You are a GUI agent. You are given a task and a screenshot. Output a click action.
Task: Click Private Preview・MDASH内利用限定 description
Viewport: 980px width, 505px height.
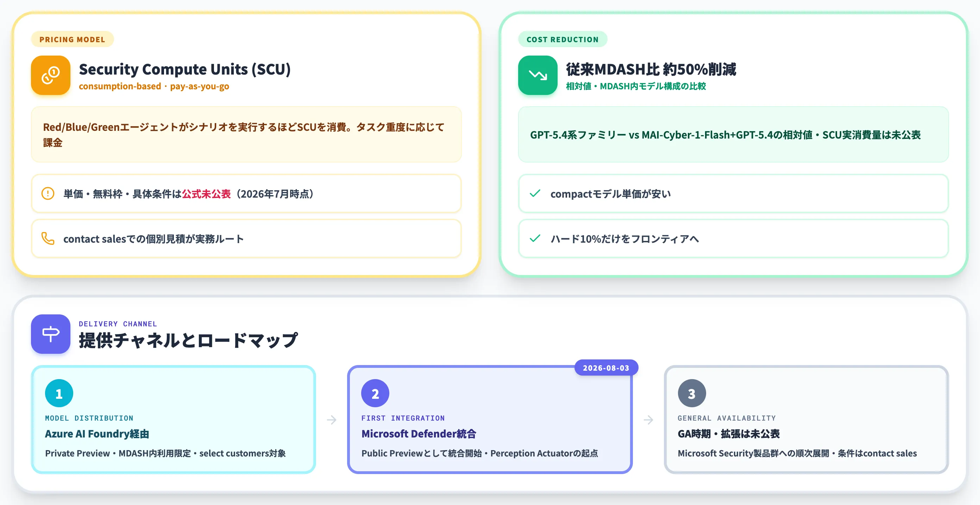165,453
